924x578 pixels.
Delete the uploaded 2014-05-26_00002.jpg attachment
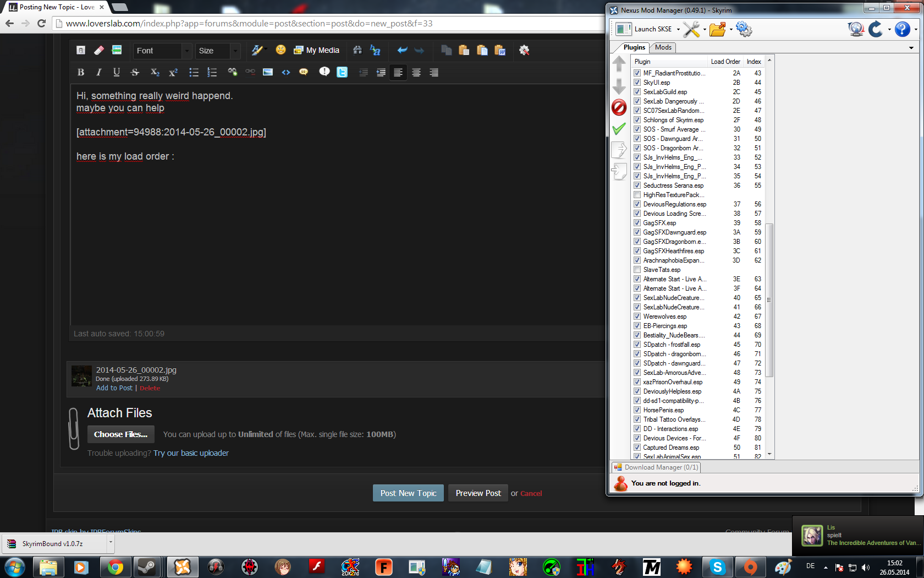click(150, 388)
